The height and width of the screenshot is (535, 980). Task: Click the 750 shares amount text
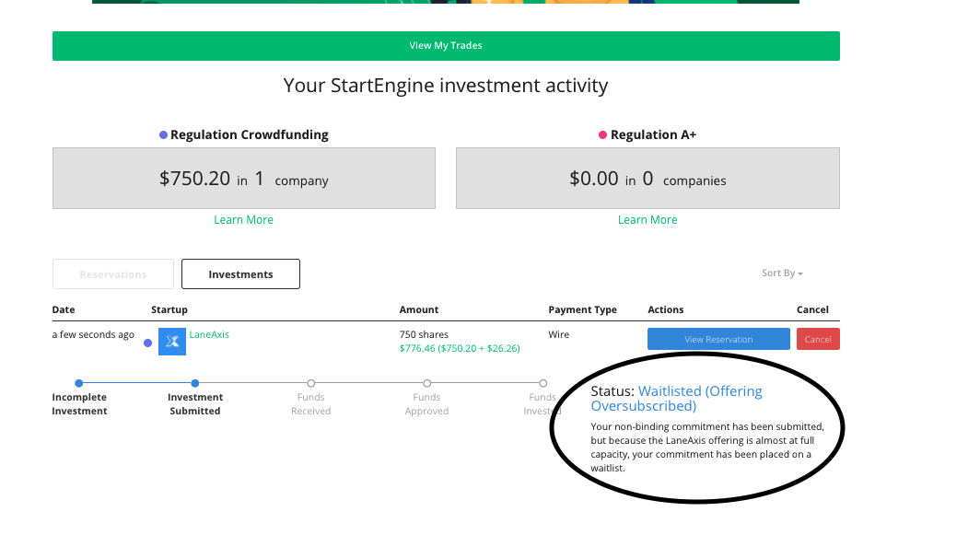click(x=424, y=334)
